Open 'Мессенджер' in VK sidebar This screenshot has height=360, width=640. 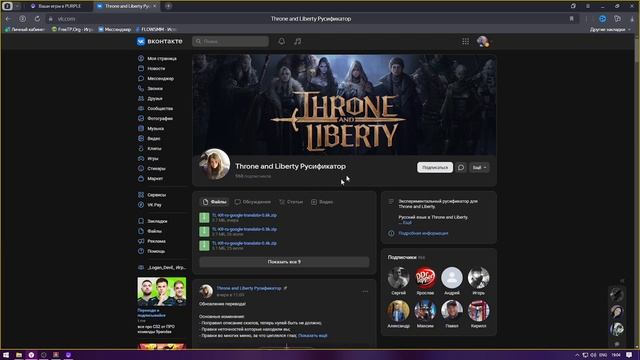pyautogui.click(x=161, y=78)
